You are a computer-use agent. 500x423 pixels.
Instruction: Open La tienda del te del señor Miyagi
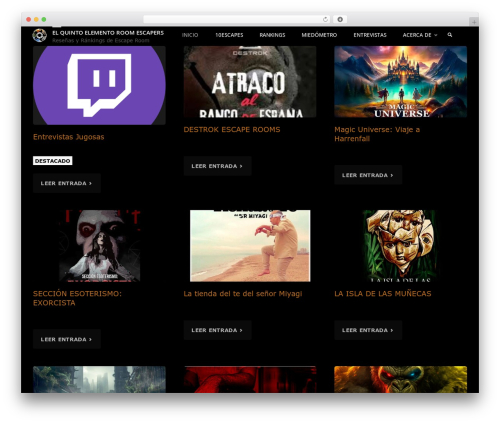point(243,294)
